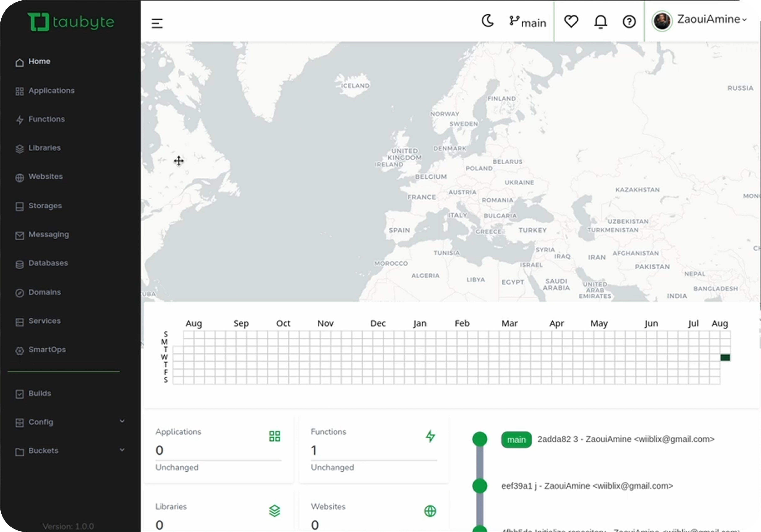
Task: Open help via the question mark icon
Action: click(x=629, y=22)
